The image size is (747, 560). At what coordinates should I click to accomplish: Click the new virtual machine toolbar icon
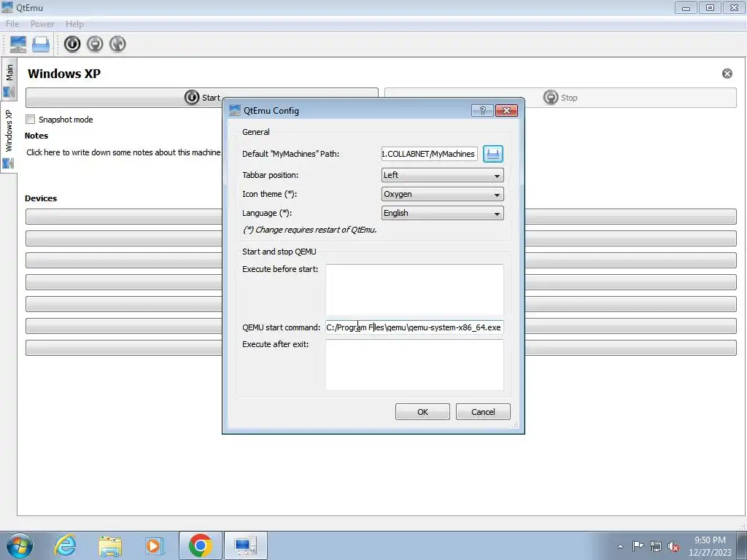tap(18, 44)
